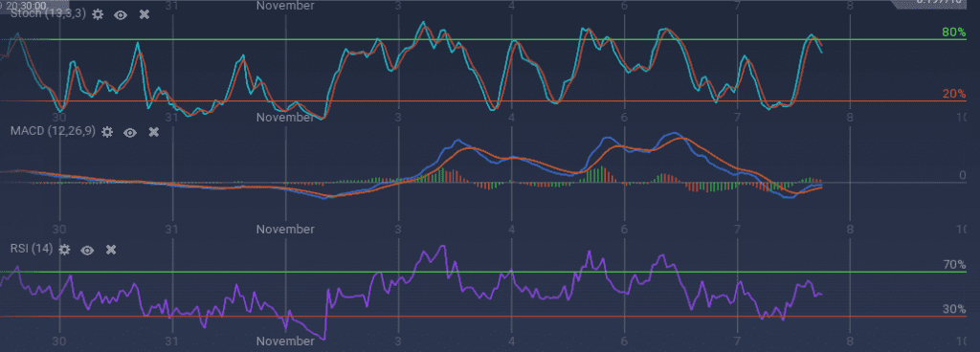Click date 3 below the Stoch panel
Screen dimensions: 980x352
[x=398, y=118]
